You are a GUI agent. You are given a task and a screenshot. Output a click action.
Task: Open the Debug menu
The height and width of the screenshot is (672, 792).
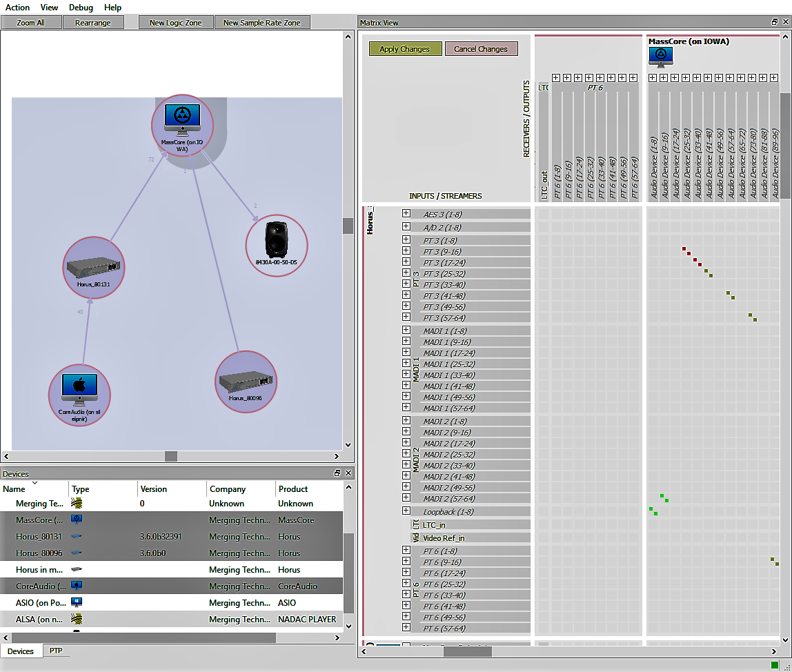(x=81, y=8)
